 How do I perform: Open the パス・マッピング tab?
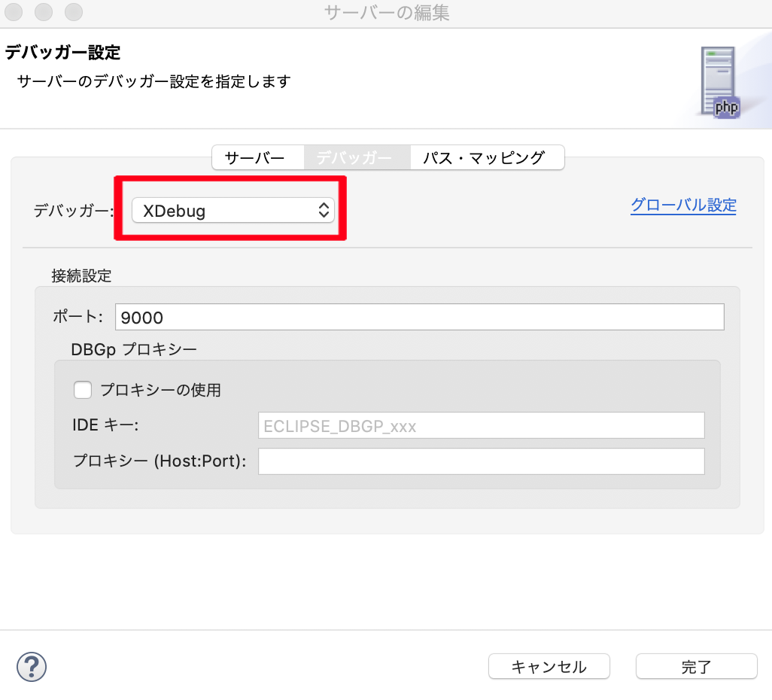coord(487,157)
